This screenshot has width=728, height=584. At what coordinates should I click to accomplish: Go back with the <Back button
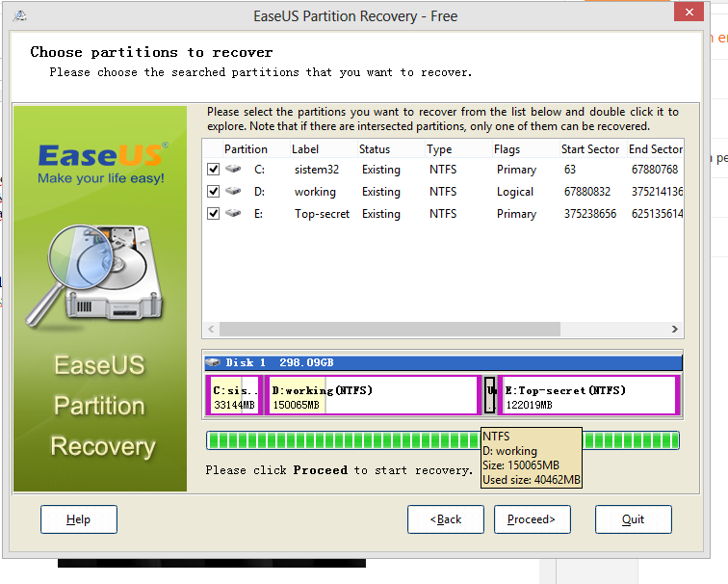[446, 519]
